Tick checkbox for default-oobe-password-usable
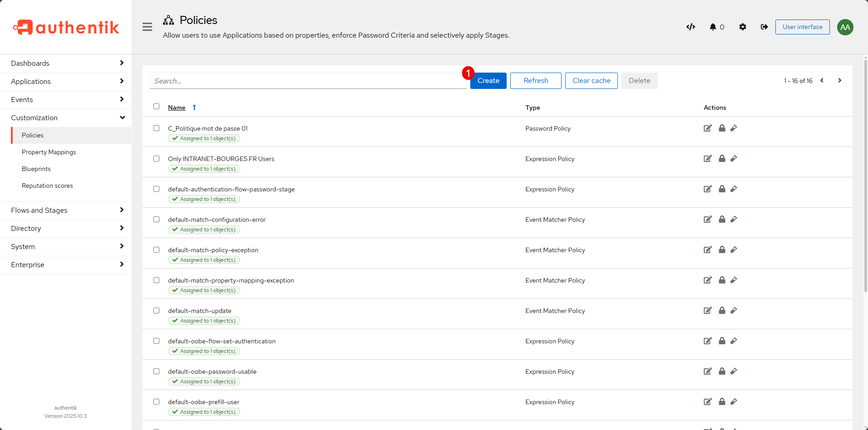This screenshot has width=868, height=430. pyautogui.click(x=157, y=371)
